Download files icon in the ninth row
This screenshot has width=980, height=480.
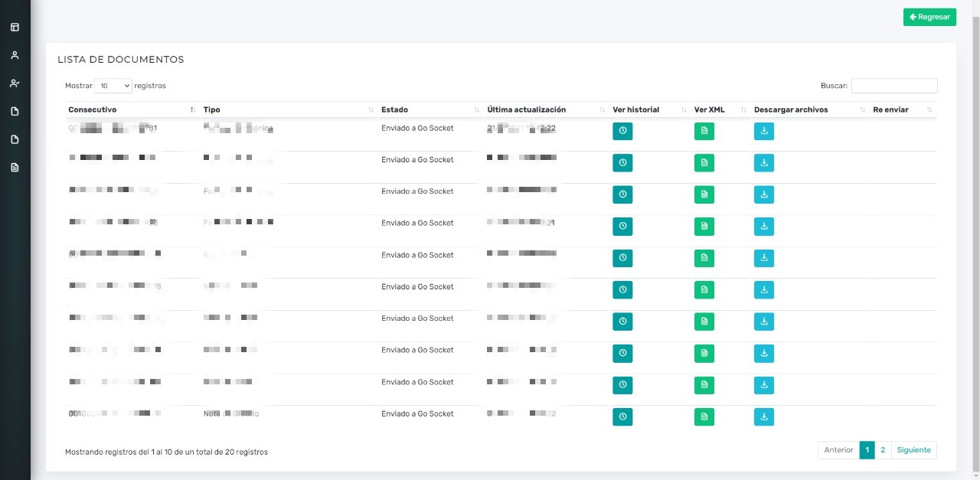point(764,385)
